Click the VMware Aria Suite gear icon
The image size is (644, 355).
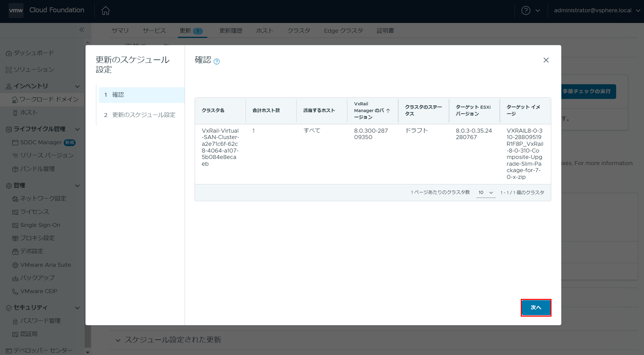click(15, 265)
